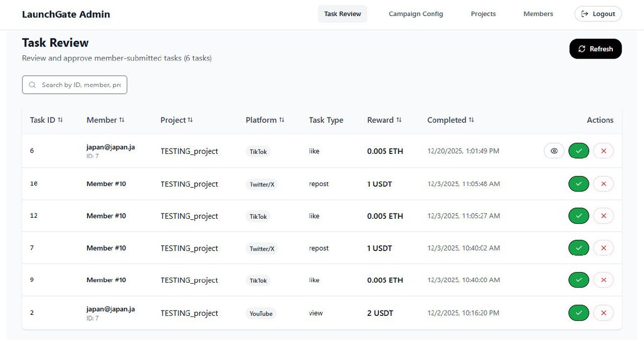Refresh the task list
This screenshot has height=340, width=644.
[595, 49]
